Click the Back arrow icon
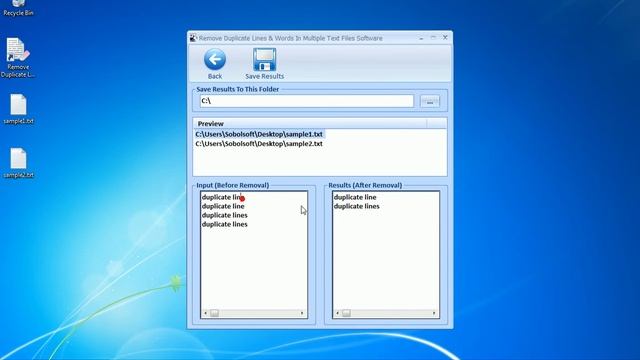Image resolution: width=640 pixels, height=360 pixels. (215, 60)
